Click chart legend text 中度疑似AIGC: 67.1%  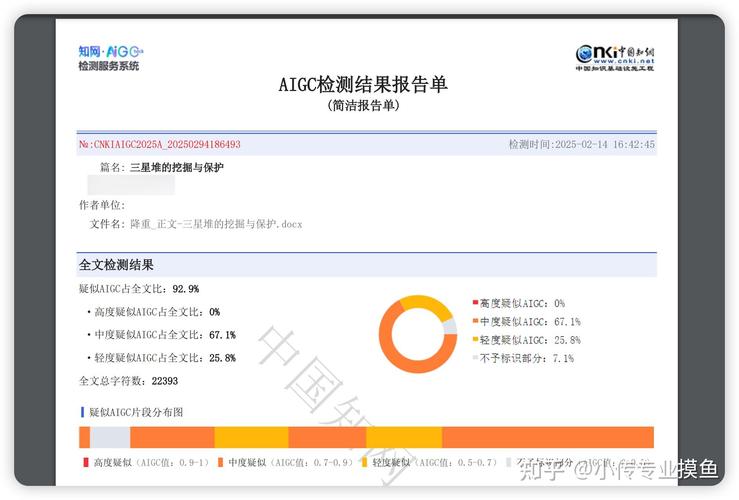(530, 321)
